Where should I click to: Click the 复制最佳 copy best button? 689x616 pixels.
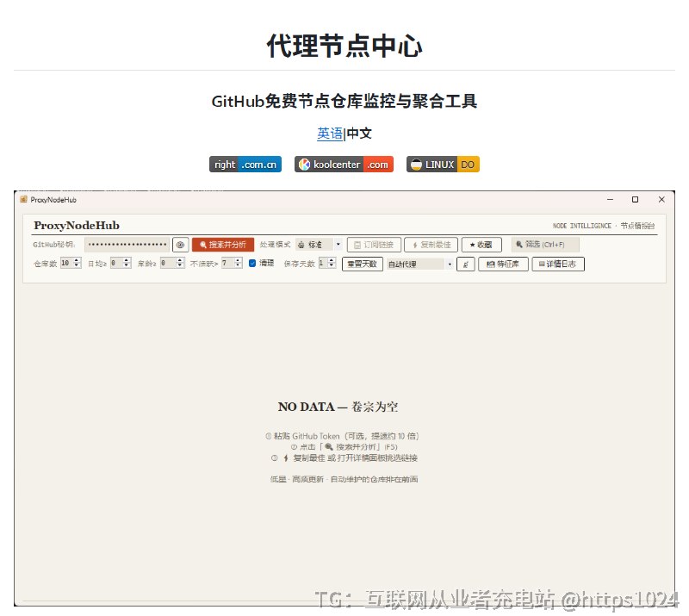[431, 245]
